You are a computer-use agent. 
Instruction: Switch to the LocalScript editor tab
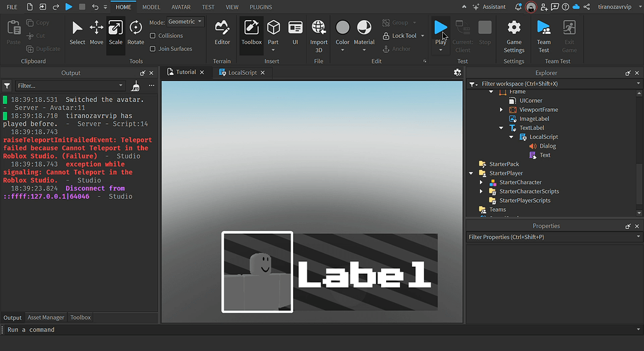pos(242,72)
